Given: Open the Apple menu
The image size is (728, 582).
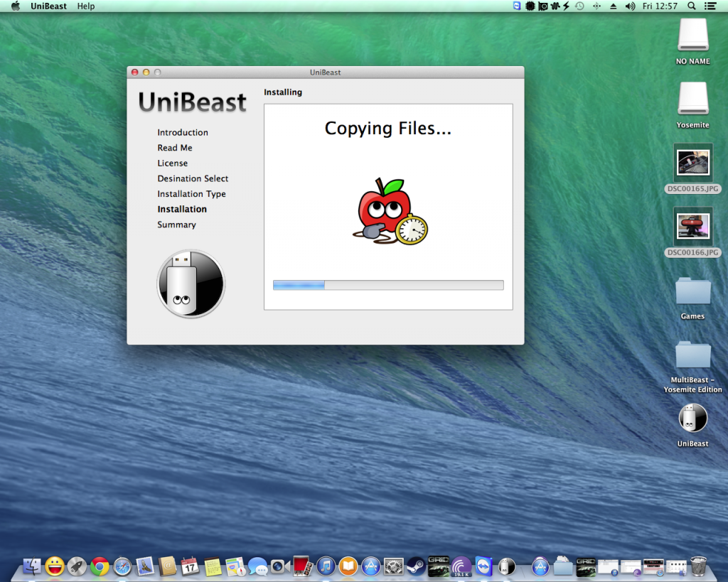Looking at the screenshot, I should coord(16,6).
